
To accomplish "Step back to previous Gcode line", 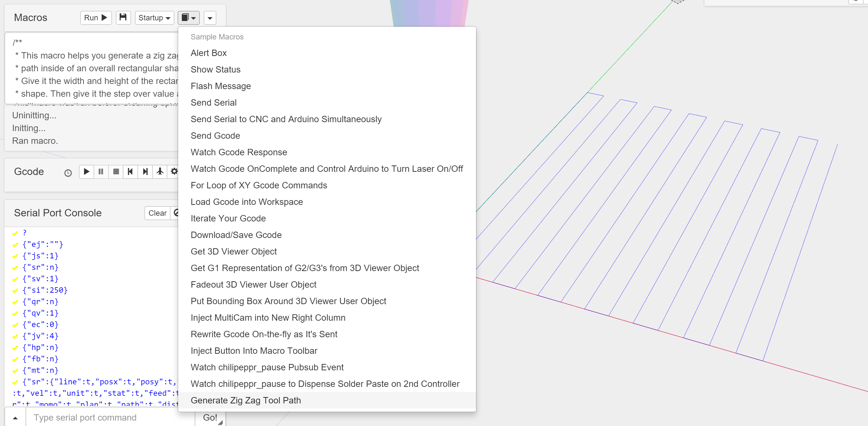I will click(x=130, y=171).
